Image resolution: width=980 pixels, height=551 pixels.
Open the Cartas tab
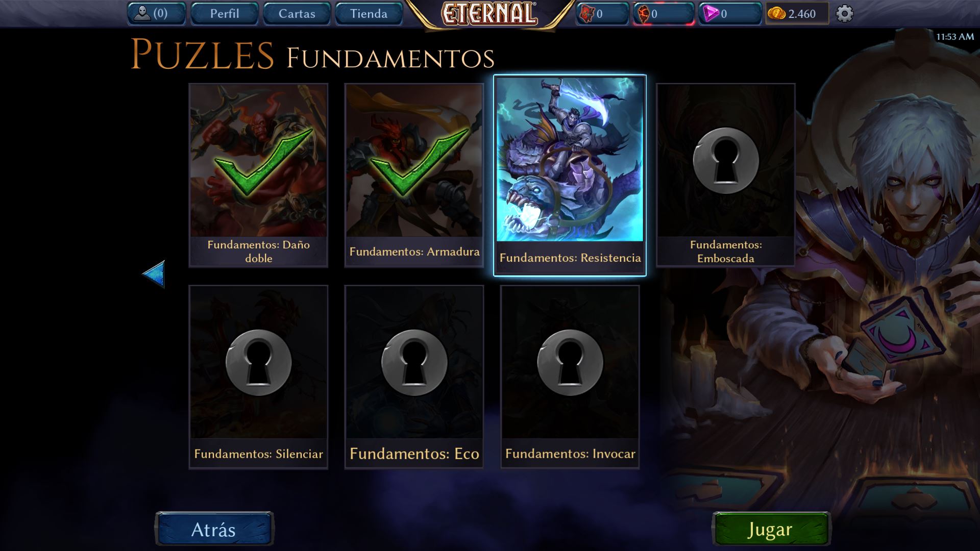[297, 14]
